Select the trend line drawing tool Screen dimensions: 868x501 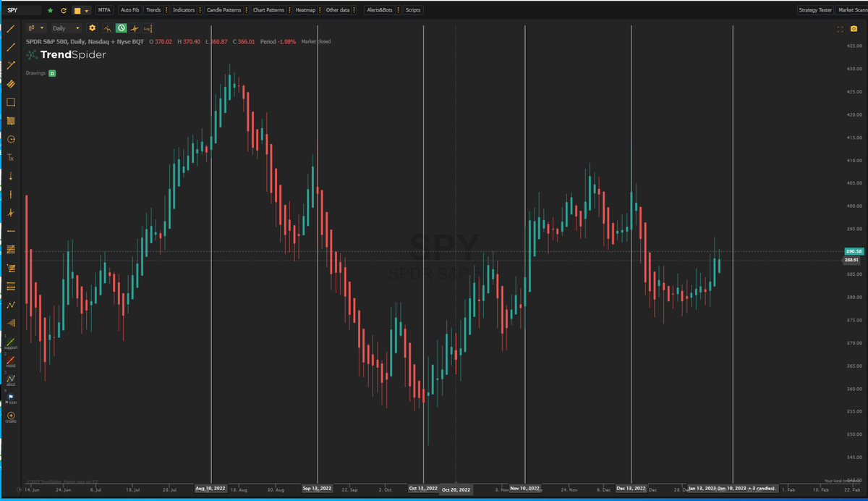pos(11,29)
